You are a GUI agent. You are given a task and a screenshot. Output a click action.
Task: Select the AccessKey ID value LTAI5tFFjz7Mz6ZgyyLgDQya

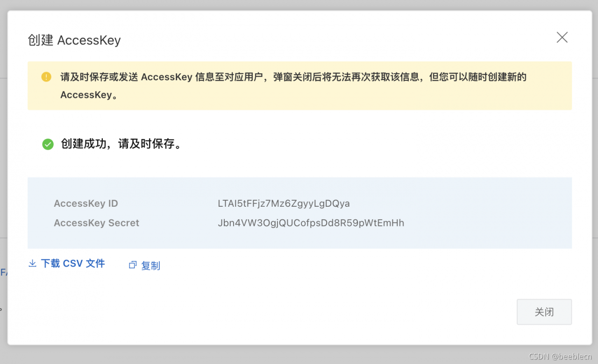(284, 203)
